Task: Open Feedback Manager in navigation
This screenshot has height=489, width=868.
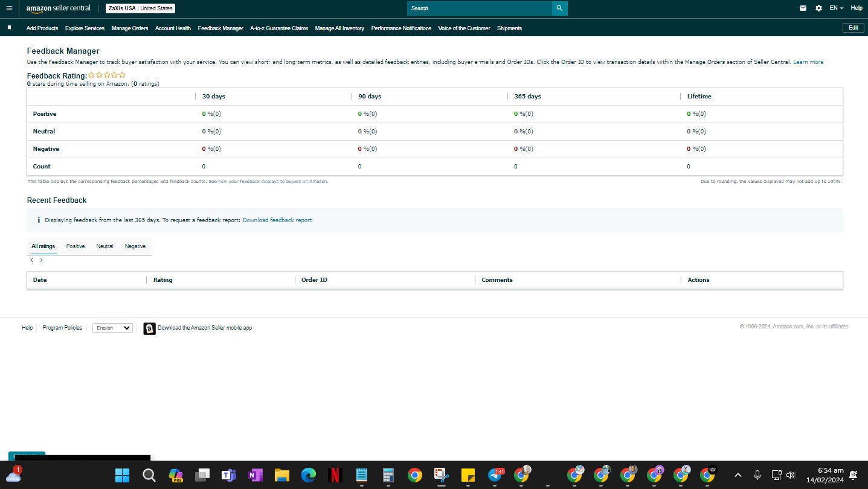Action: [220, 28]
